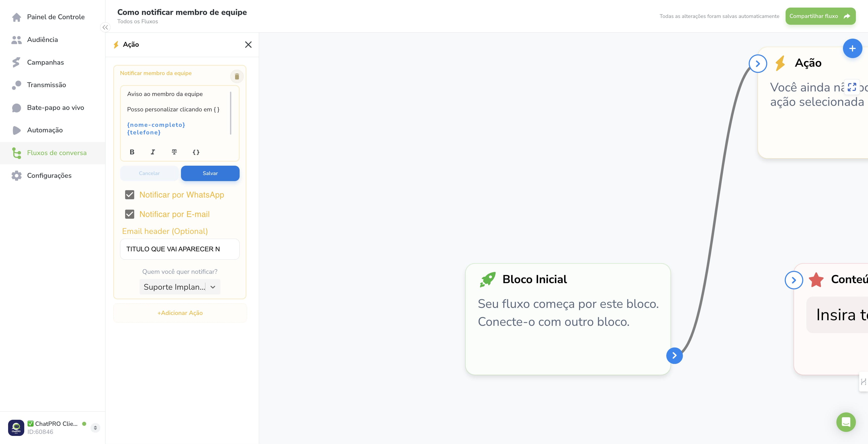Click the blue plus button on the canvas
Screen dimensions: 868x444
(852, 48)
